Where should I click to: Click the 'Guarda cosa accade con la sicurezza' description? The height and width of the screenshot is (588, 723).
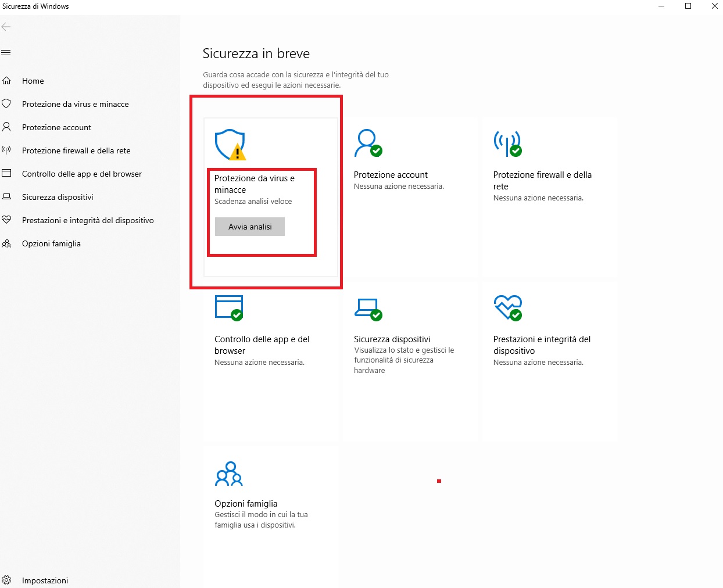296,80
